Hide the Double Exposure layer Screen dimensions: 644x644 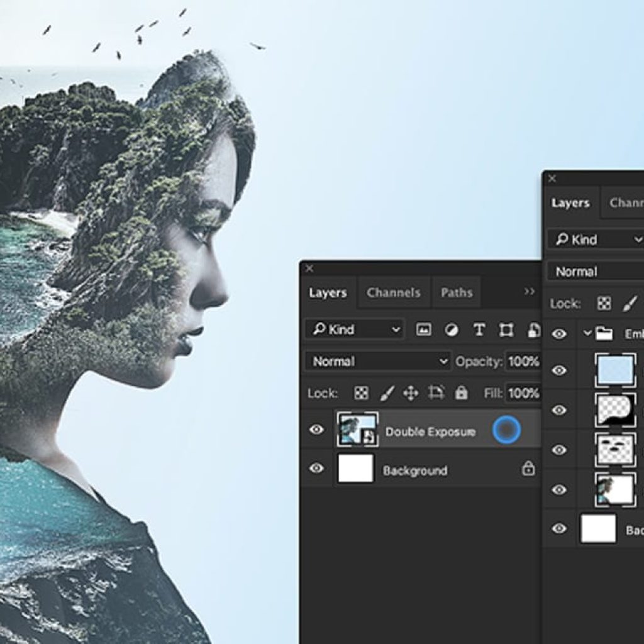coord(316,430)
